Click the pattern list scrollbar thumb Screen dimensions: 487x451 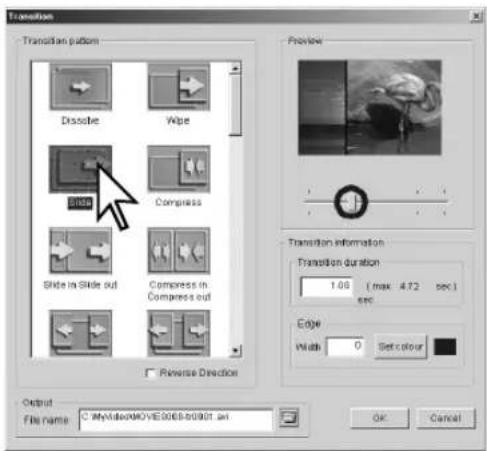tap(235, 105)
